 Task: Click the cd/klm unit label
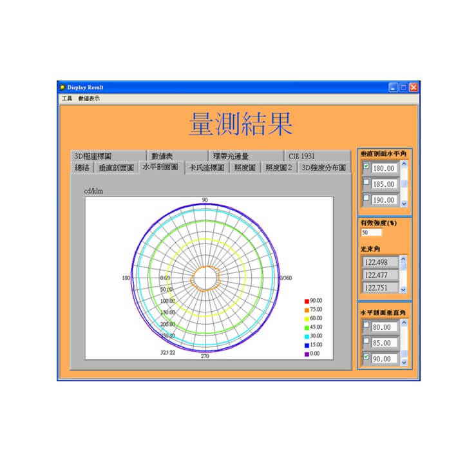(x=93, y=191)
